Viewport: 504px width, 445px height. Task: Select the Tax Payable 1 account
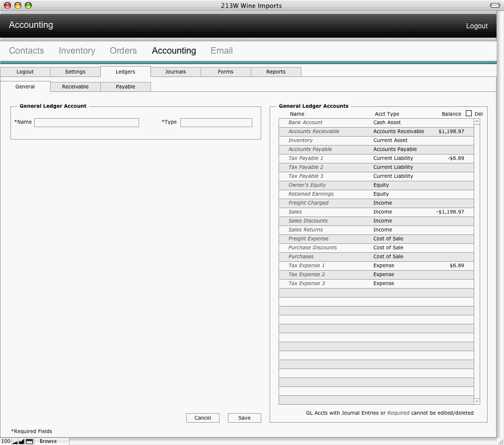tap(306, 158)
